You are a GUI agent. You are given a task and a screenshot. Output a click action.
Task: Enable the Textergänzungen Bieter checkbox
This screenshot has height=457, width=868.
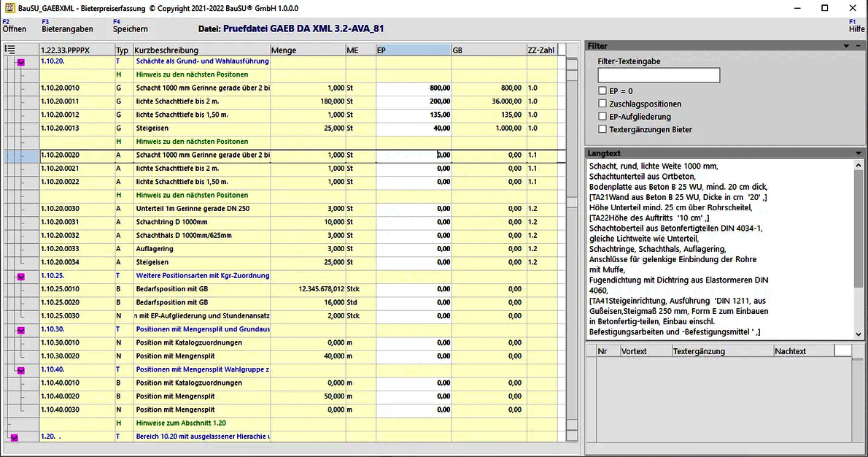(602, 129)
